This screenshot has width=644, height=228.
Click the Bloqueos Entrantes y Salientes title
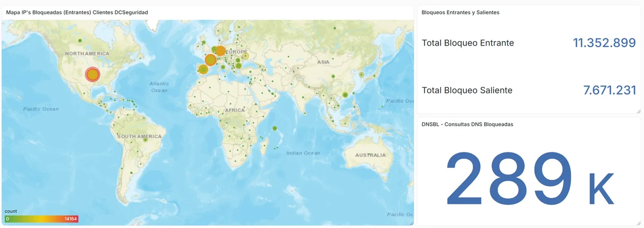pos(461,12)
